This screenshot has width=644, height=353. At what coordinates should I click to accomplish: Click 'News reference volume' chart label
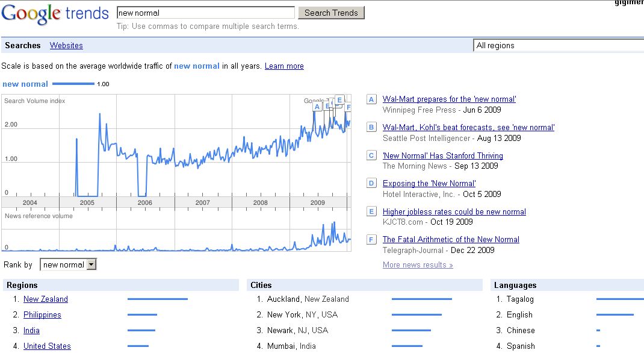click(x=39, y=216)
